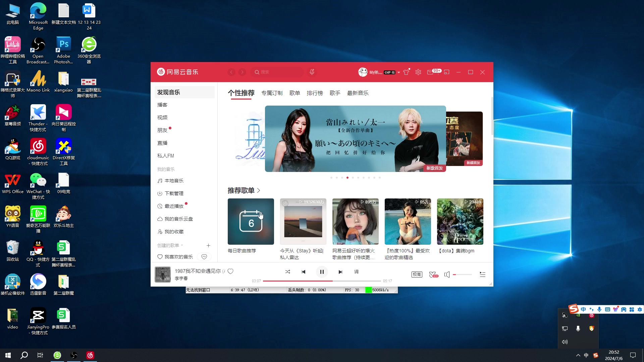Image resolution: width=644 pixels, height=362 pixels.
Task: Open the playlist queue icon
Action: 482,275
